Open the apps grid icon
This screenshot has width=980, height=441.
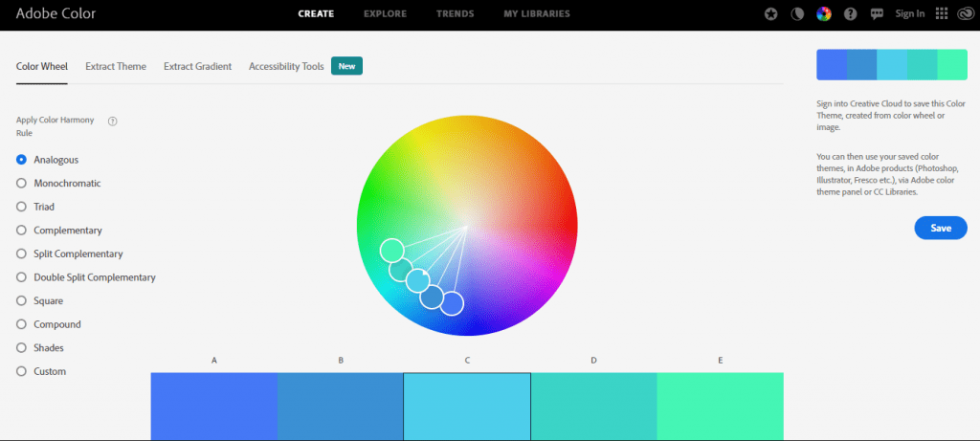942,13
